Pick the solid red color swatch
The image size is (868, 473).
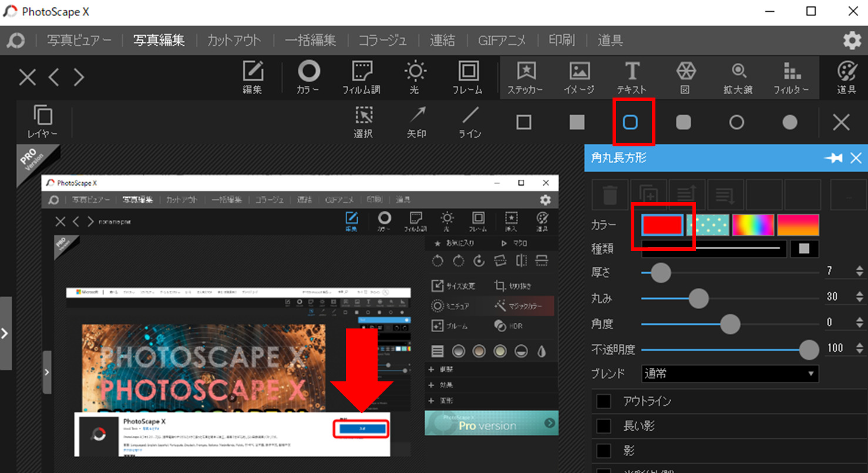tap(663, 225)
